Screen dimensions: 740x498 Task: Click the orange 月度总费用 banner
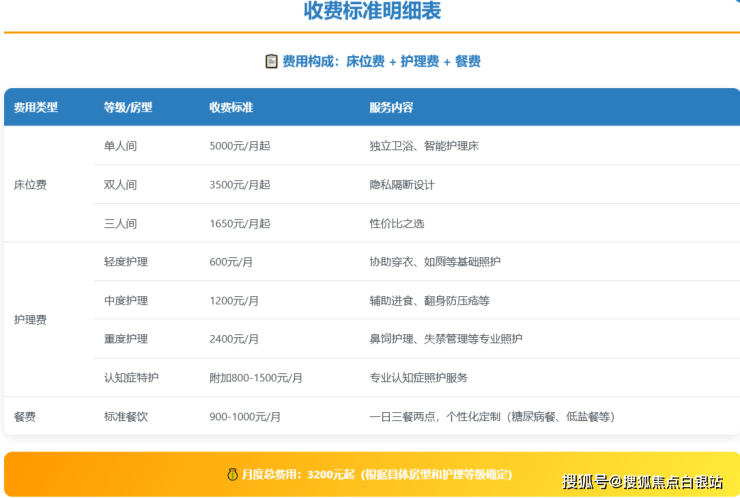[370, 474]
